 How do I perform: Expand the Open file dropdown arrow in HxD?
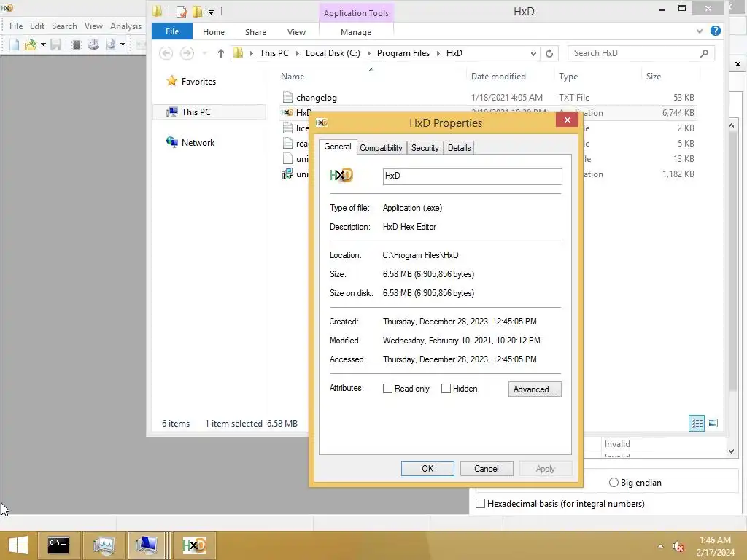tap(43, 44)
